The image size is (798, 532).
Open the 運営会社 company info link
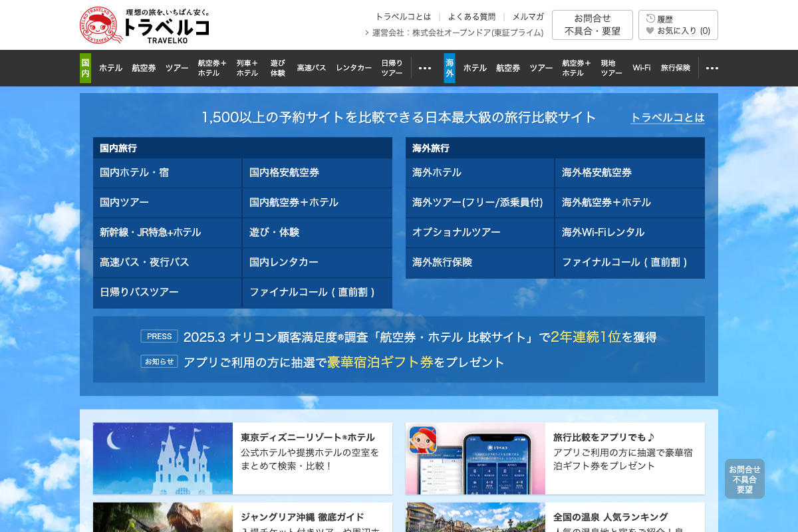[x=458, y=33]
